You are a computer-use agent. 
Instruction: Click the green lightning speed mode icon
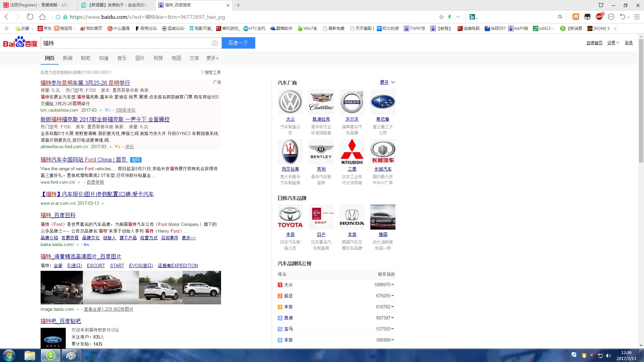coord(449,17)
